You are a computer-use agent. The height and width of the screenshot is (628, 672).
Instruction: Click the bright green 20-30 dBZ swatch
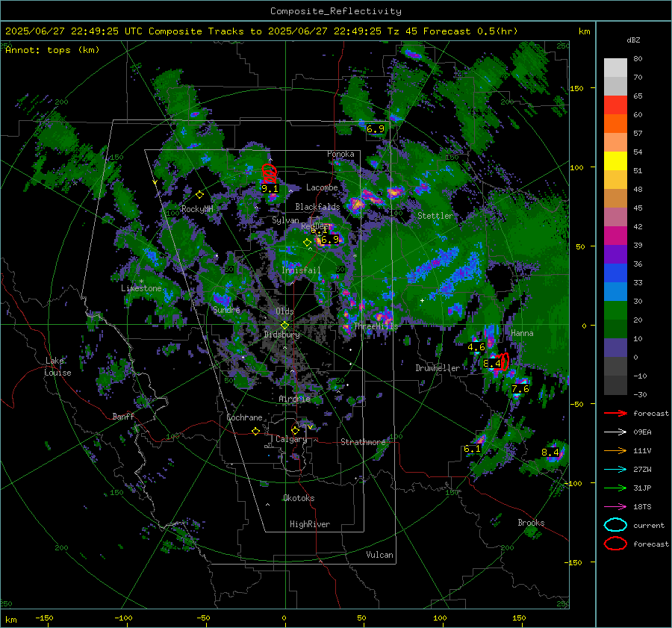615,311
